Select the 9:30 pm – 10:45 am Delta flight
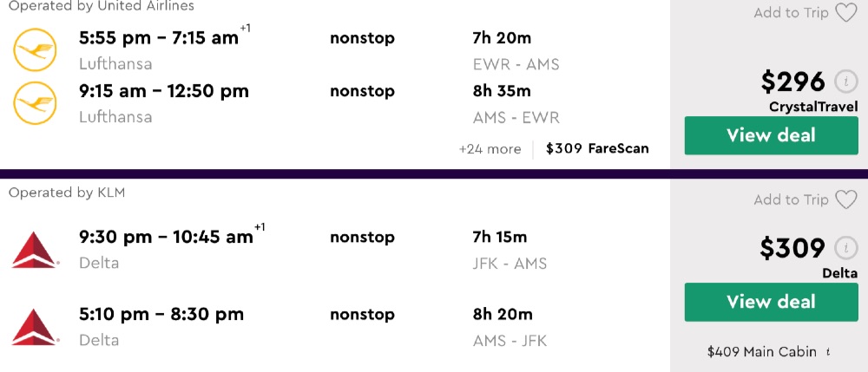Viewport: 868px width, 372px height. click(x=165, y=238)
